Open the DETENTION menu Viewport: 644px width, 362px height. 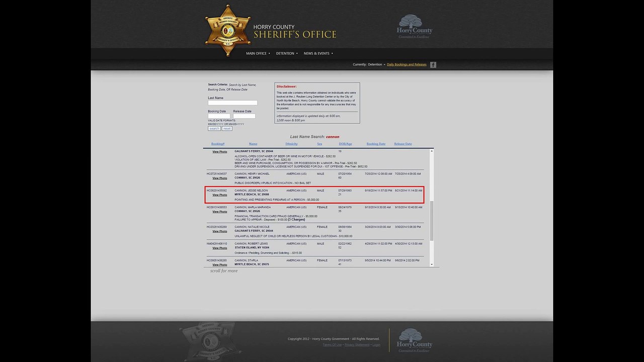click(287, 53)
